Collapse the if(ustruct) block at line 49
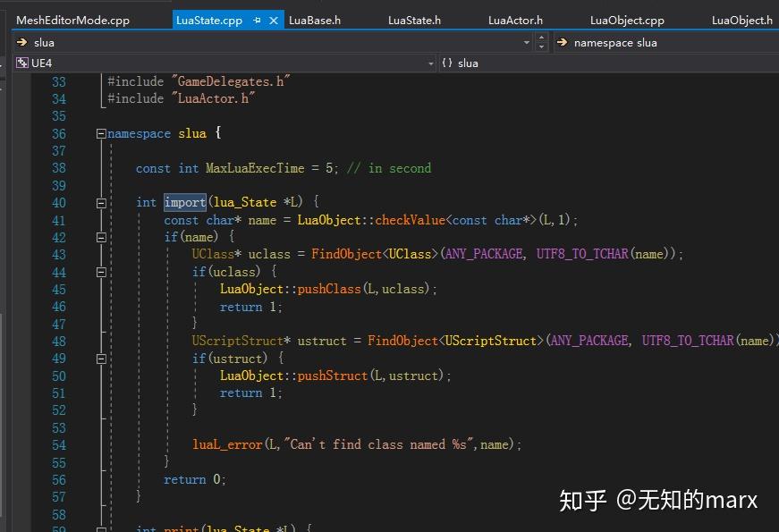Screen dimensions: 779x532 (x=101, y=359)
